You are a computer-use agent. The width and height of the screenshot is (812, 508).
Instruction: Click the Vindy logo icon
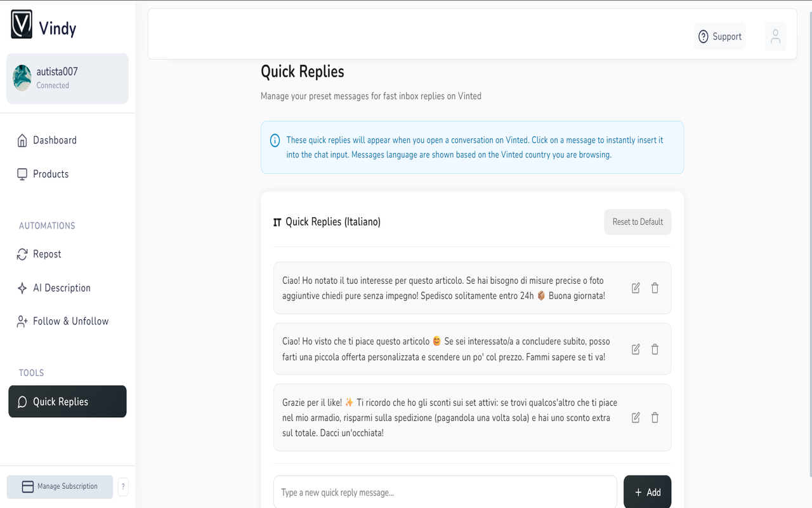[x=22, y=25]
